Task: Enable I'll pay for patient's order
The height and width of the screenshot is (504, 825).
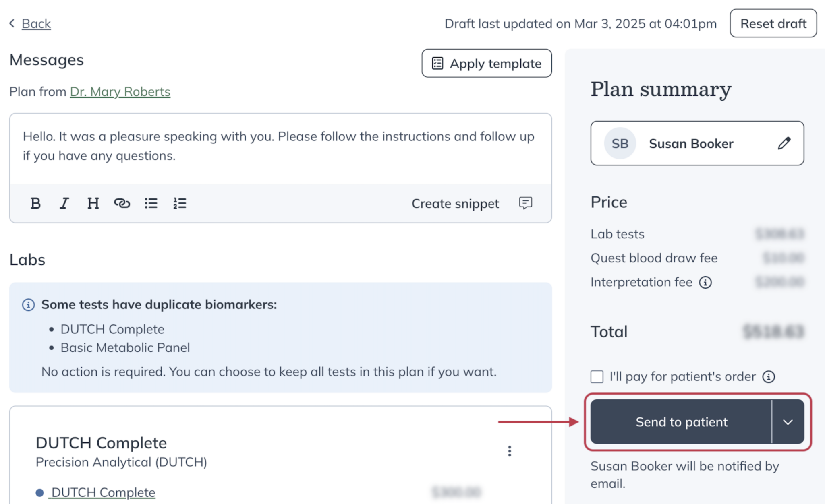Action: (x=597, y=377)
